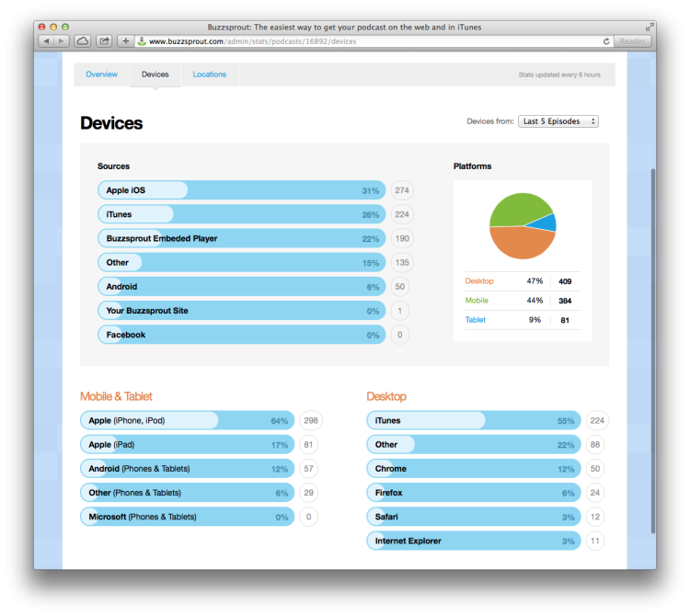Viewport: 690px width, 616px height.
Task: Click the Apple (iPad) bar
Action: click(188, 444)
